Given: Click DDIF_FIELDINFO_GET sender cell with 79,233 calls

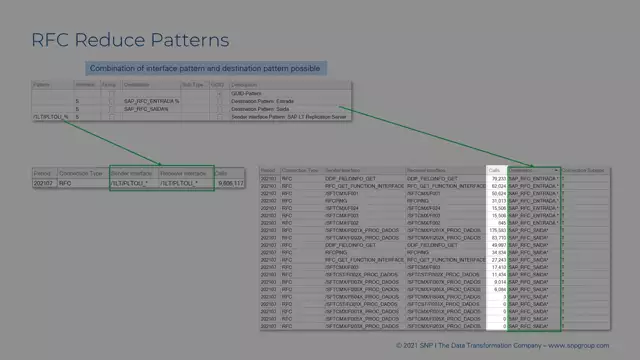Looking at the screenshot, I should 364,179.
